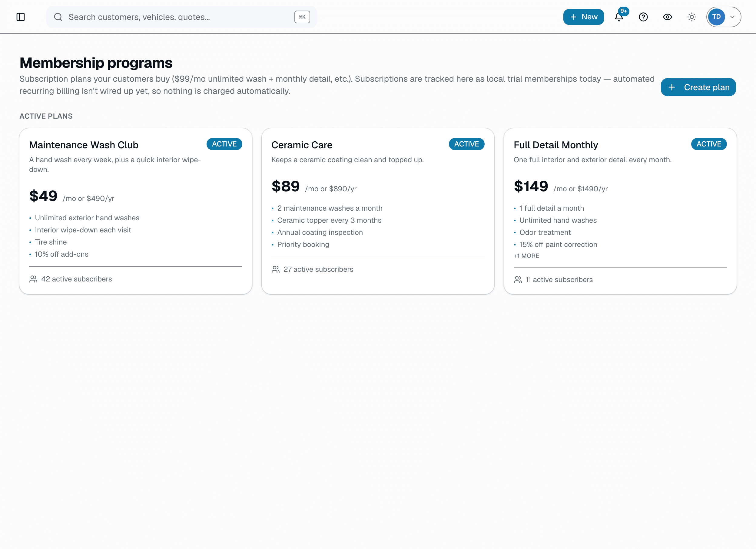Toggle the eye preview icon
The height and width of the screenshot is (549, 756).
[668, 17]
